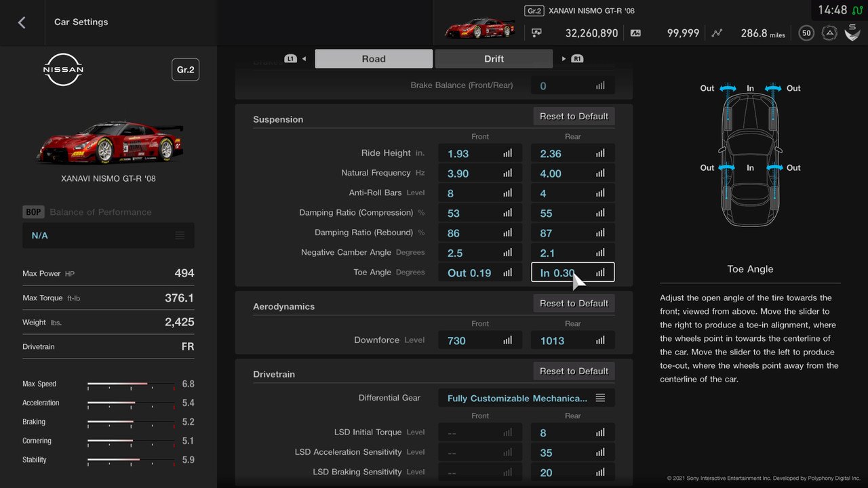Click the L1 previous settings sheet arrow
Image resolution: width=868 pixels, height=488 pixels.
click(x=296, y=59)
